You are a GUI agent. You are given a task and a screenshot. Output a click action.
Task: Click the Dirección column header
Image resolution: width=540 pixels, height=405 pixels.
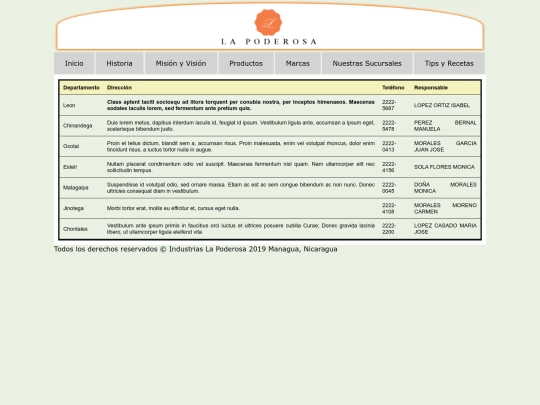coord(119,88)
